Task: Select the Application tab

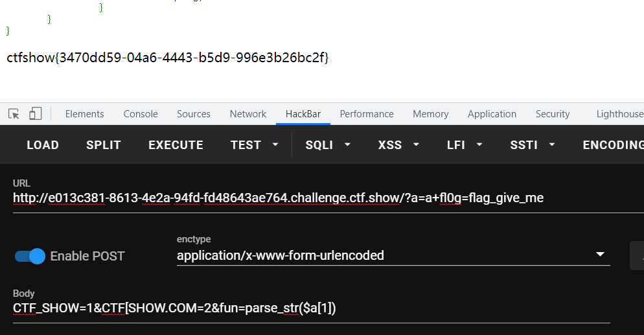Action: tap(492, 114)
